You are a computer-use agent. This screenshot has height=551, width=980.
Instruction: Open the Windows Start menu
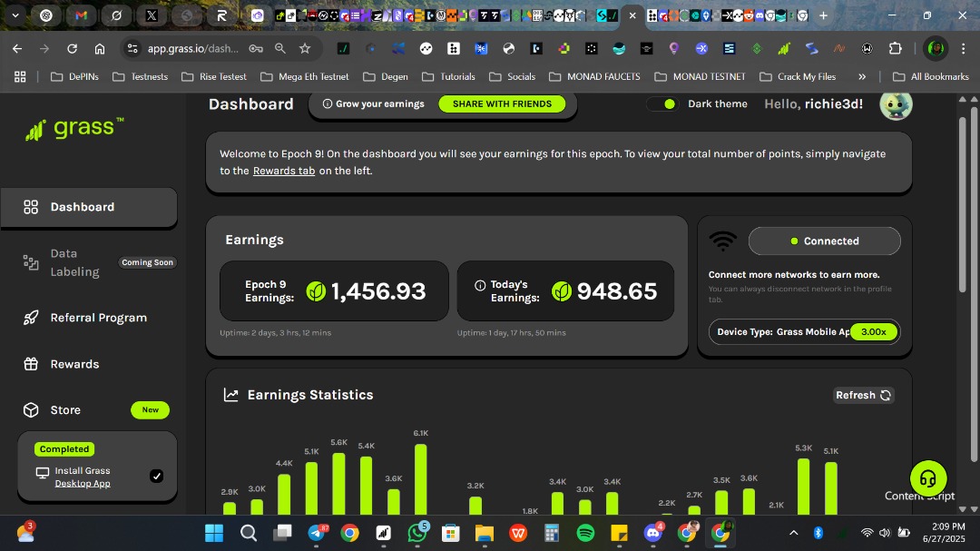point(214,533)
